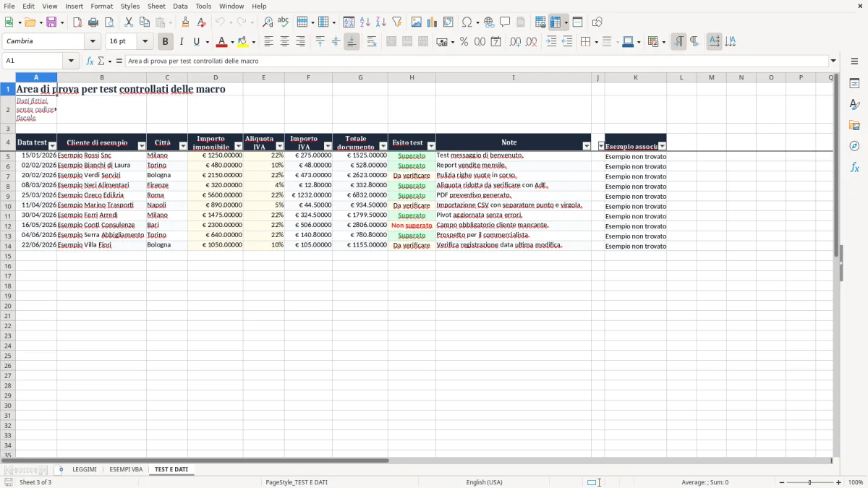
Task: Open the Font Color dropdown arrow
Action: click(x=232, y=42)
